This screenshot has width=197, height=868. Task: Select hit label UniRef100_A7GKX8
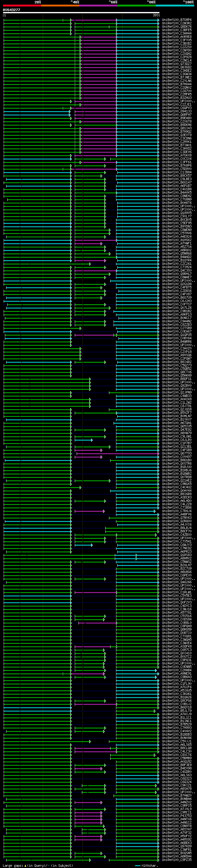(x=177, y=155)
